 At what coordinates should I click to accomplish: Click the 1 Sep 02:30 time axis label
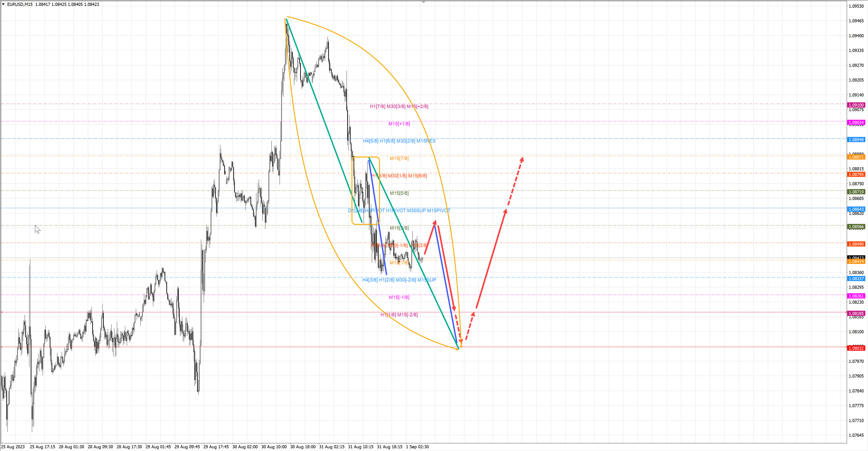(x=417, y=447)
